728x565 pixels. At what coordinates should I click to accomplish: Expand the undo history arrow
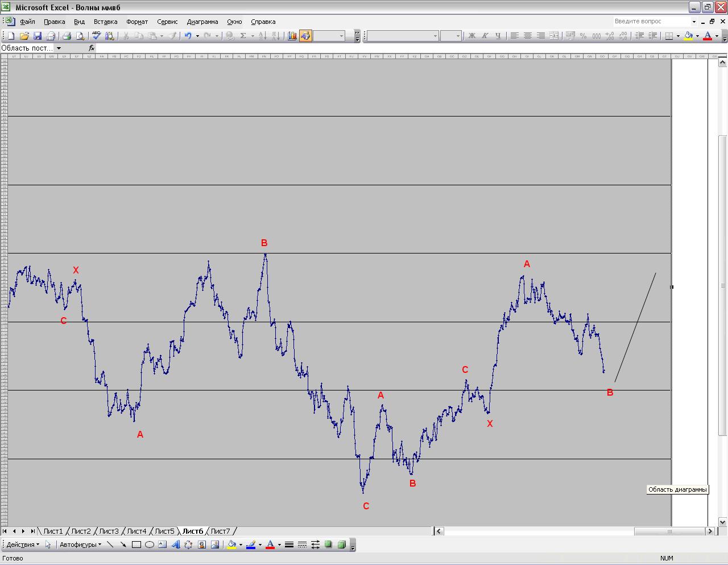197,36
